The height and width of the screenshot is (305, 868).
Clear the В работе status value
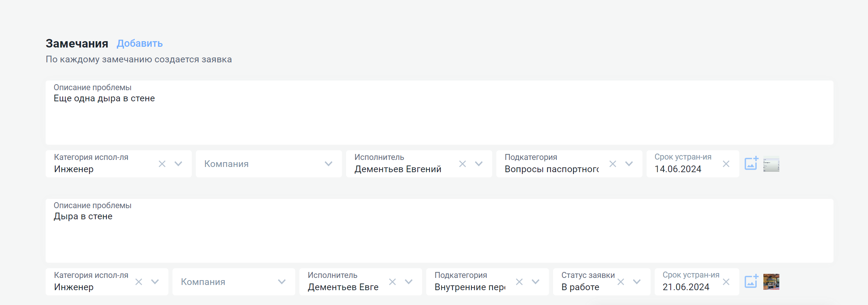pyautogui.click(x=621, y=282)
